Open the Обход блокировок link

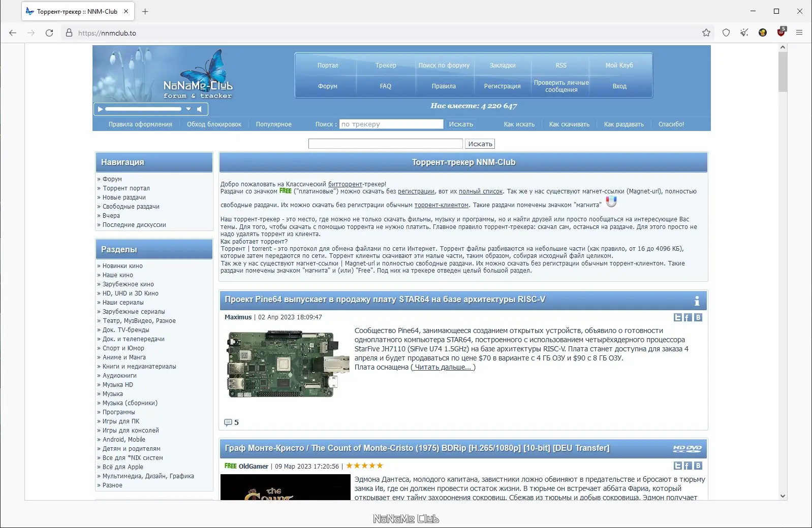click(214, 124)
